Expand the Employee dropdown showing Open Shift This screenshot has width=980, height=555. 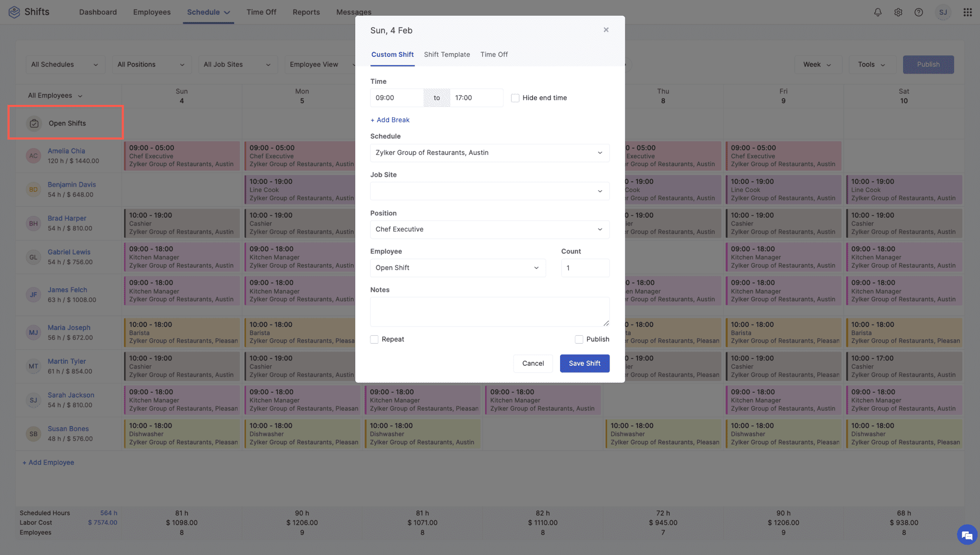tap(458, 268)
